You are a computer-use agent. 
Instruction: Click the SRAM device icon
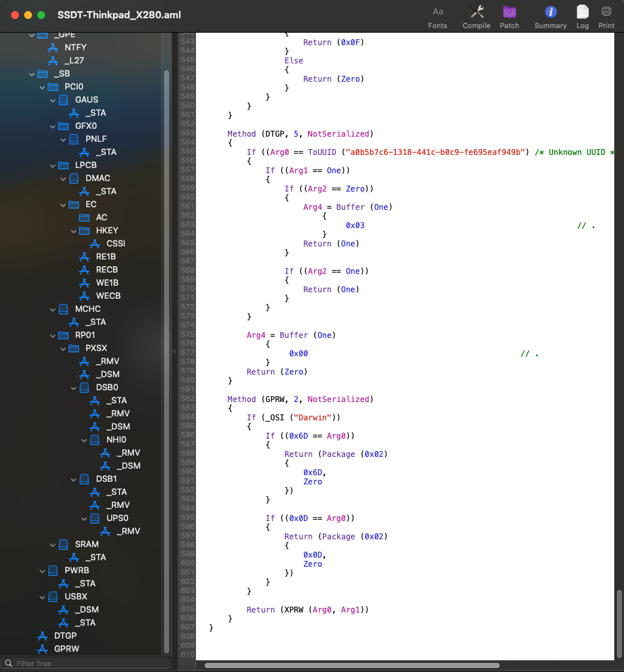tap(63, 545)
